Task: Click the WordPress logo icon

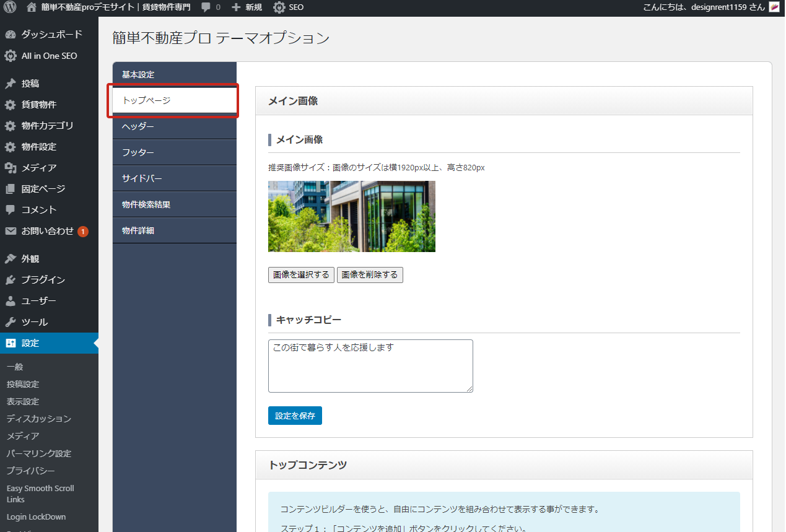Action: coord(10,7)
